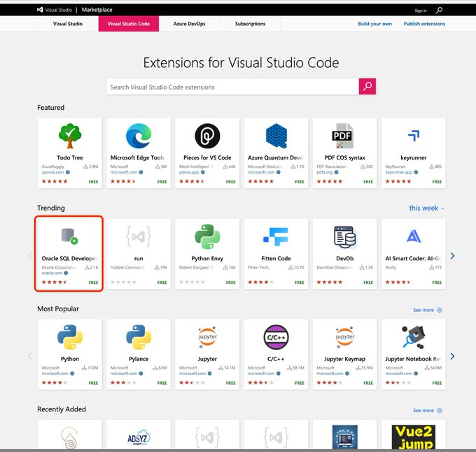Click the Publish extensions link
The image size is (476, 452).
(x=424, y=24)
